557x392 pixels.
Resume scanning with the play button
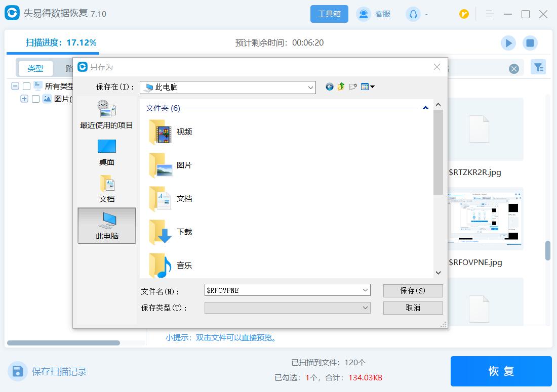[508, 43]
